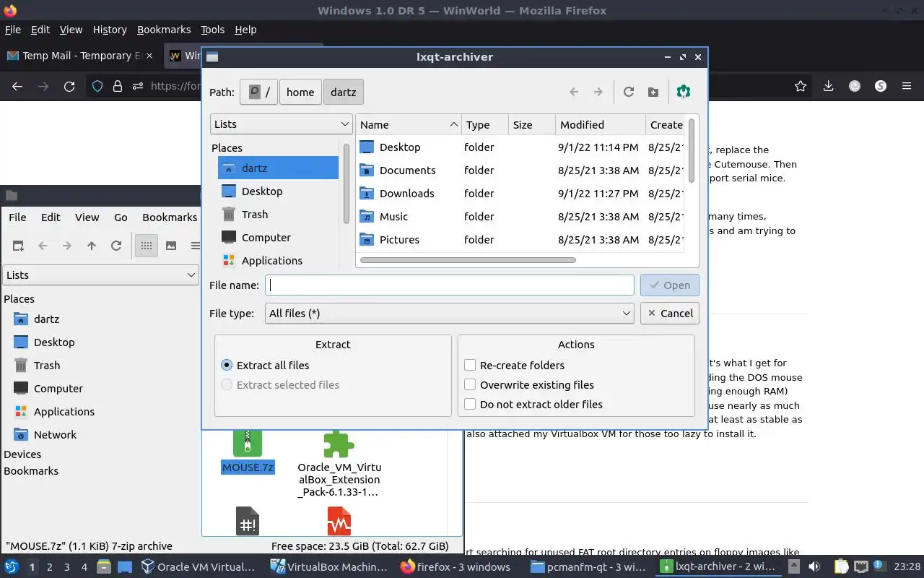Switch pcmanfm-qt to icon grid view
Screen dimensions: 924x578
point(147,246)
